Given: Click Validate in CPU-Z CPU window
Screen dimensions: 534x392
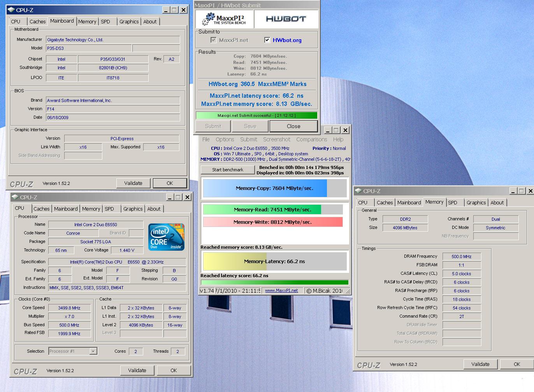Looking at the screenshot, I should point(137,370).
